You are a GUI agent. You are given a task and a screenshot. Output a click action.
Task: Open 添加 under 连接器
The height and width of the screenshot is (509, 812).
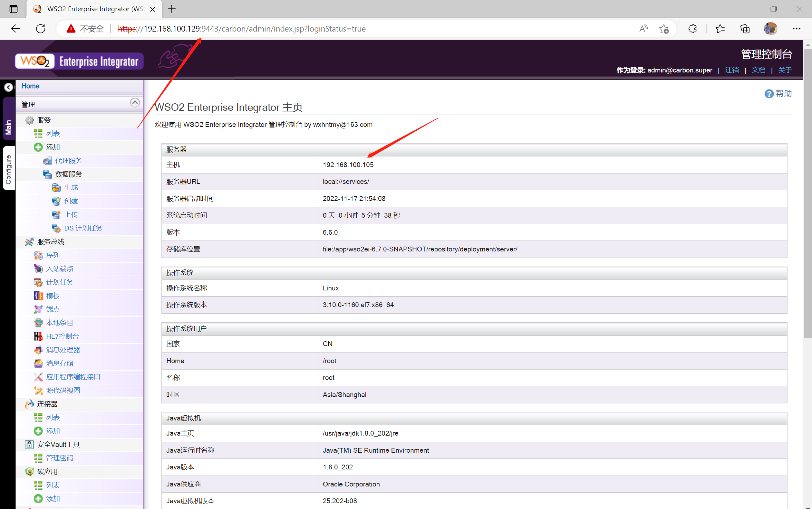tap(53, 431)
